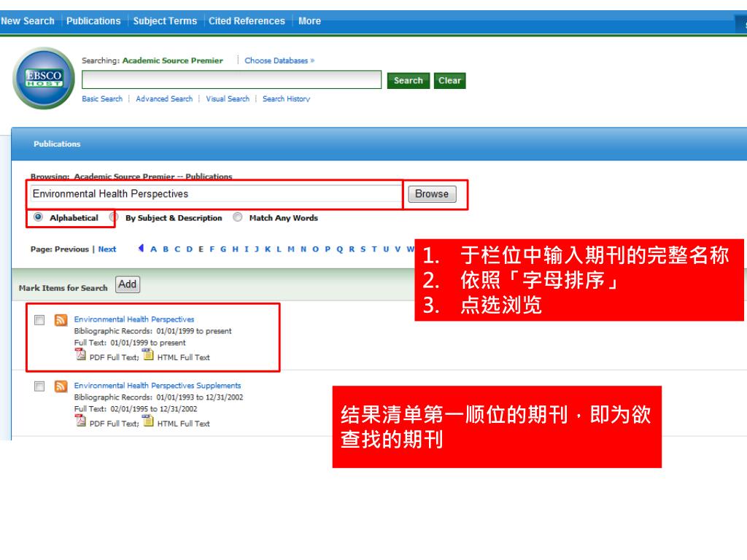Click the green Search button
Image resolution: width=747 pixels, height=560 pixels.
(x=409, y=80)
